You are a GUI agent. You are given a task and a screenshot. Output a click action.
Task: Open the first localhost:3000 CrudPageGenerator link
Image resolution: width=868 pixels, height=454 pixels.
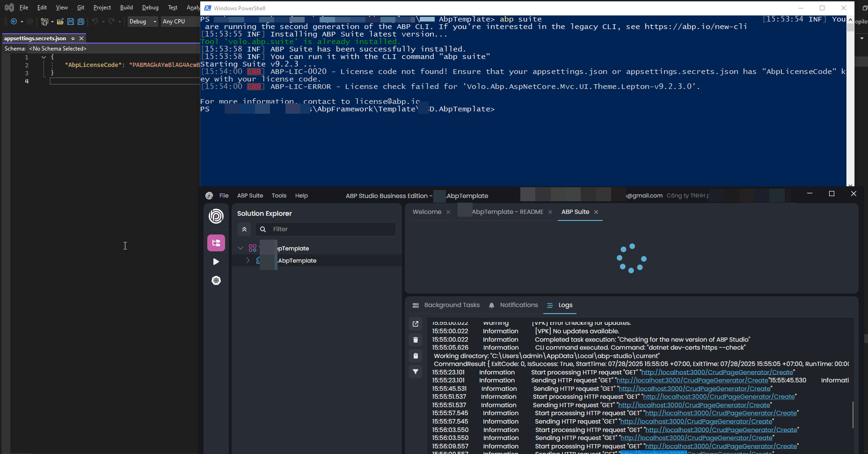(717, 373)
